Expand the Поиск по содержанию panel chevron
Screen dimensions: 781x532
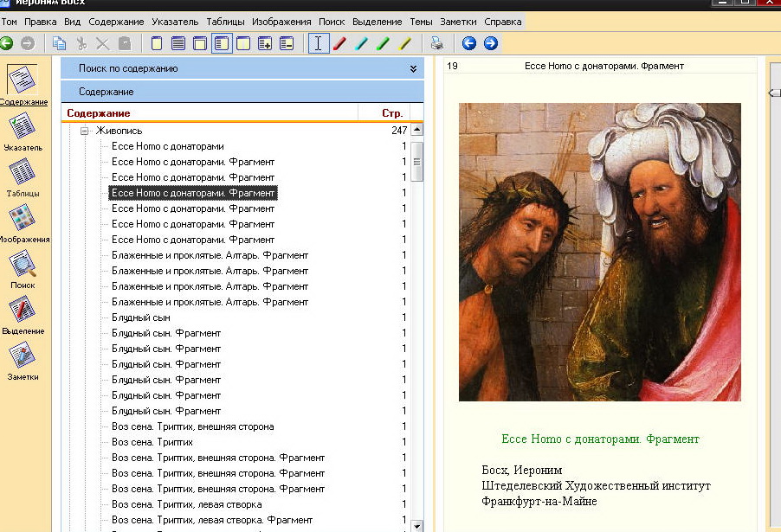click(x=413, y=68)
